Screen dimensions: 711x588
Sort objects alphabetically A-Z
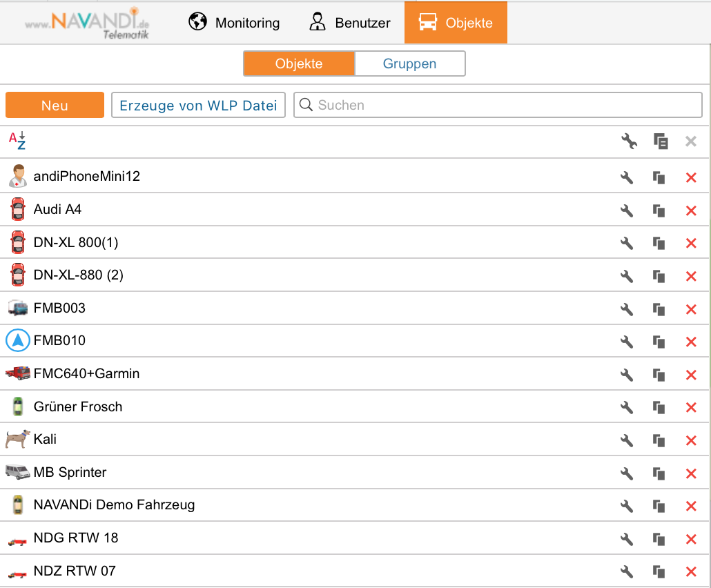click(x=17, y=141)
